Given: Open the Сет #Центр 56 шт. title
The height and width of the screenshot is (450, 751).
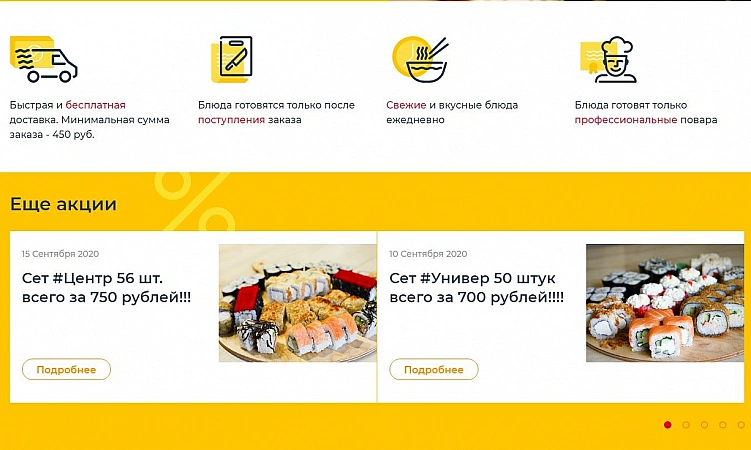Looking at the screenshot, I should pyautogui.click(x=106, y=287).
